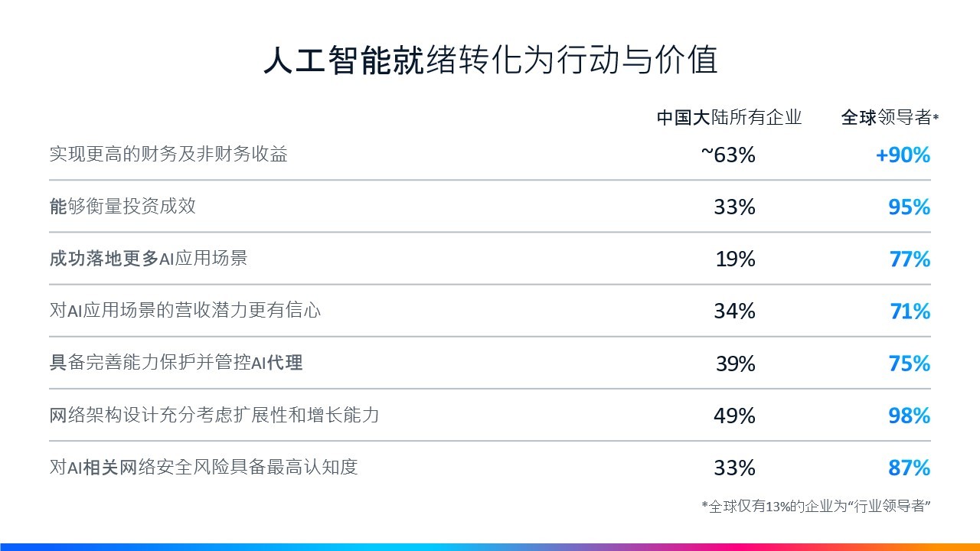Image resolution: width=980 pixels, height=551 pixels.
Task: Click the blue 95% value
Action: click(x=909, y=207)
